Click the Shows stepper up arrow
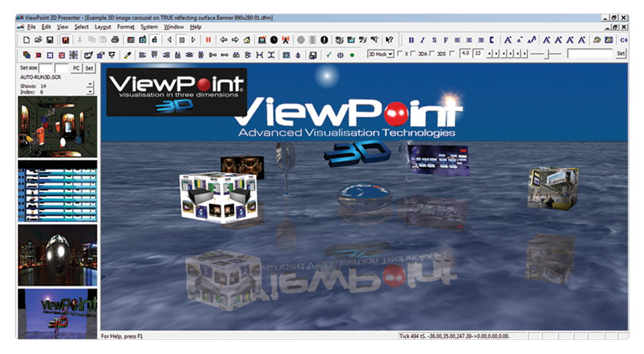The width and height of the screenshot is (644, 354). (x=90, y=84)
